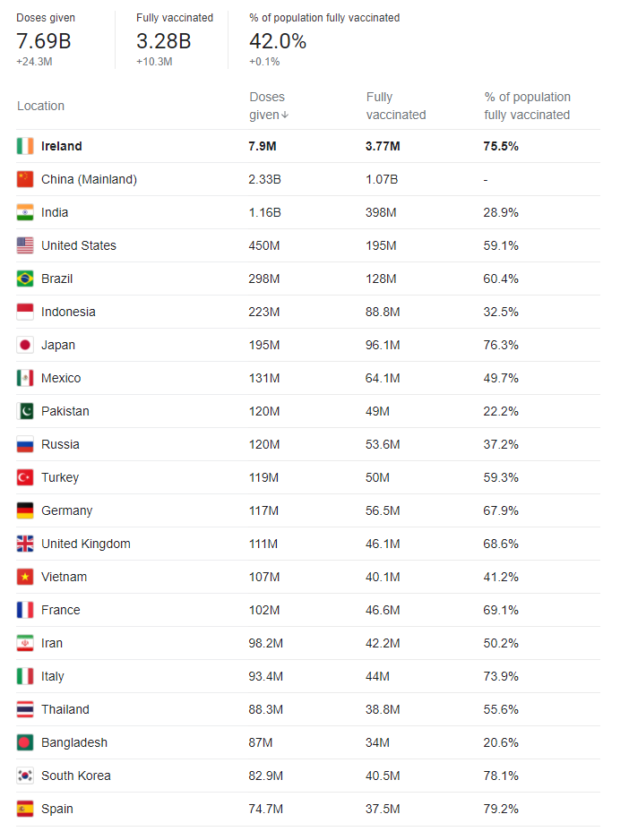This screenshot has width=629, height=840.
Task: Click the United Kingdom flag icon
Action: 25,544
